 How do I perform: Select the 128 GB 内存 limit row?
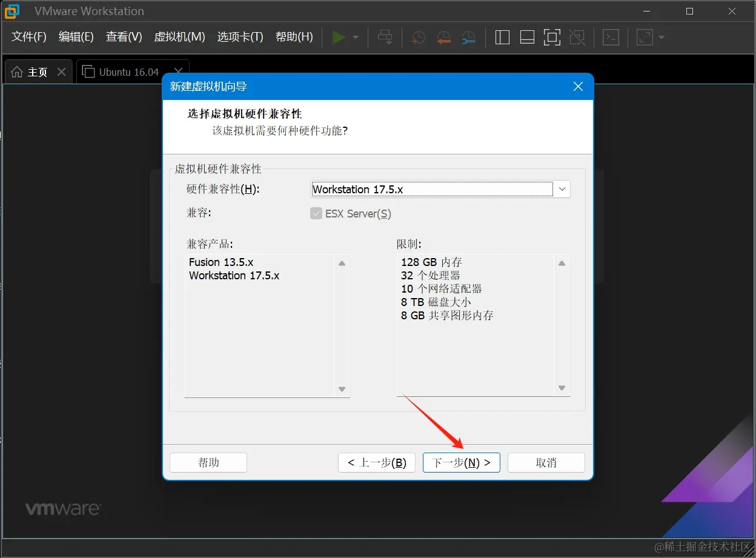tap(431, 262)
